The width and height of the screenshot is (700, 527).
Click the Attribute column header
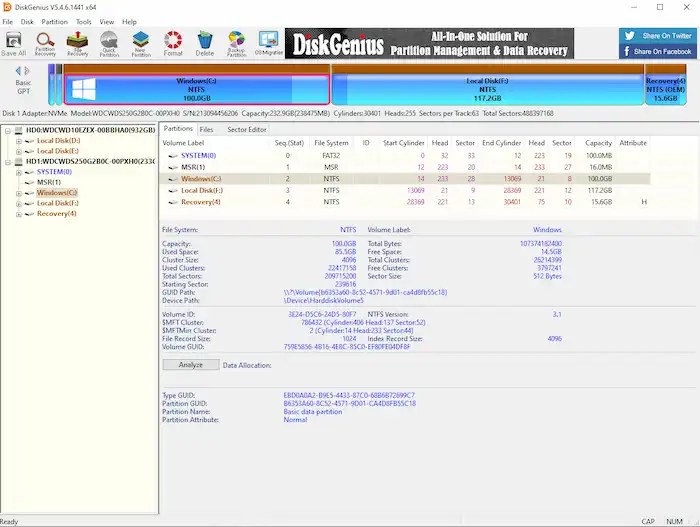click(633, 143)
